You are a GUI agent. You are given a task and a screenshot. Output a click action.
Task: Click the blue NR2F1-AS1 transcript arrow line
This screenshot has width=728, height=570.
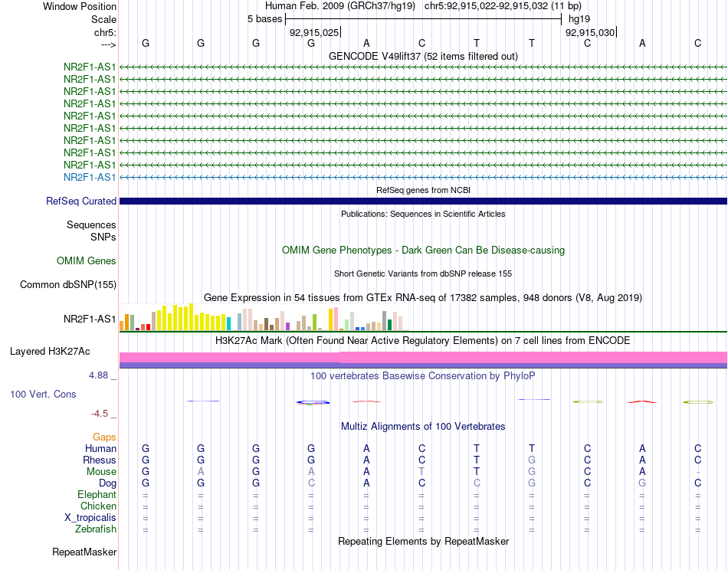[x=423, y=177]
